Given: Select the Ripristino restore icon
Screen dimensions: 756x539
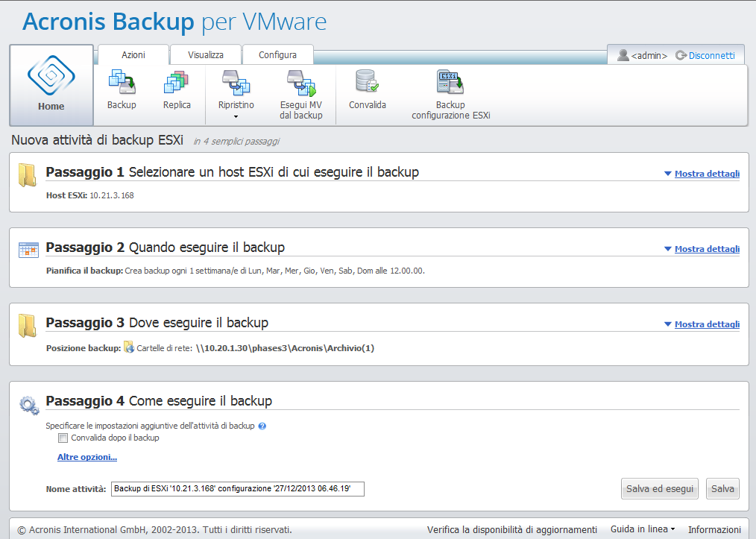Looking at the screenshot, I should tap(236, 82).
